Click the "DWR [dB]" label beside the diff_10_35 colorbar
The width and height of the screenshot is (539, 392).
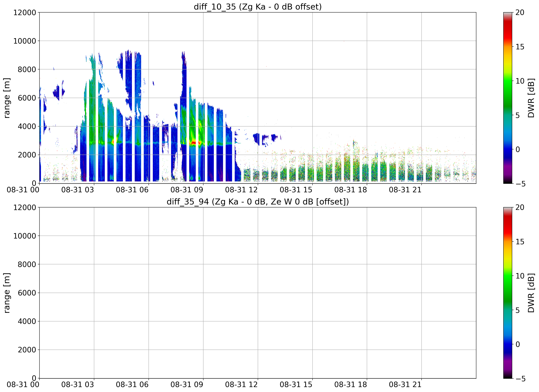(x=531, y=98)
